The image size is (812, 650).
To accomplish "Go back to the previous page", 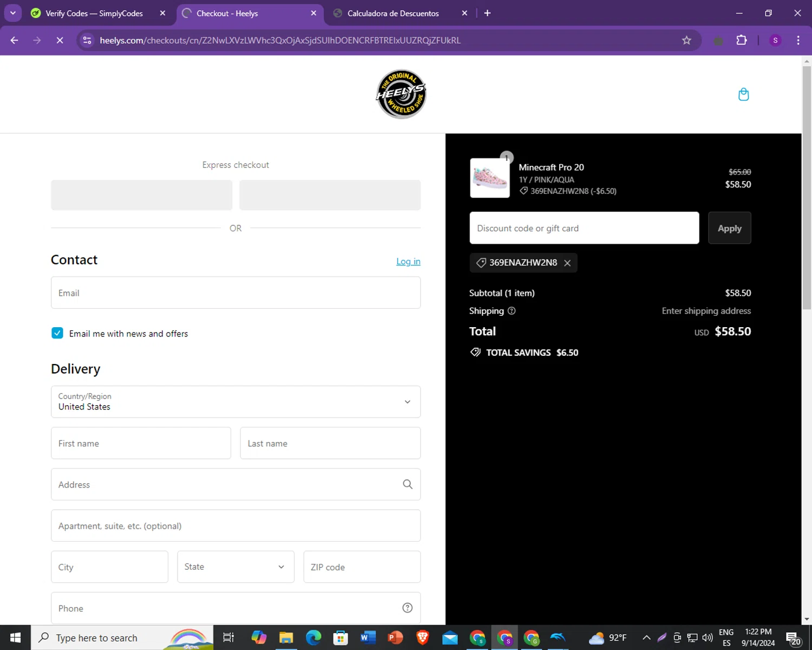I will (x=15, y=40).
